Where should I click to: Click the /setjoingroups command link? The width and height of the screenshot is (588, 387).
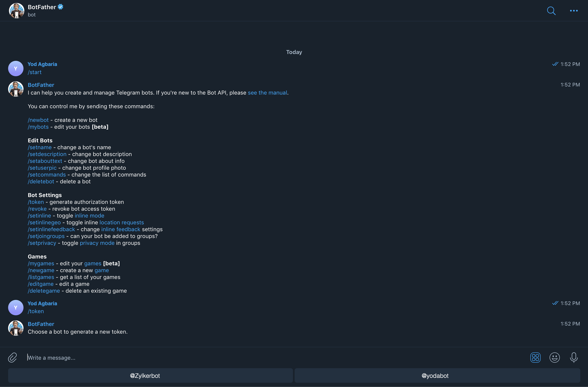pyautogui.click(x=46, y=236)
